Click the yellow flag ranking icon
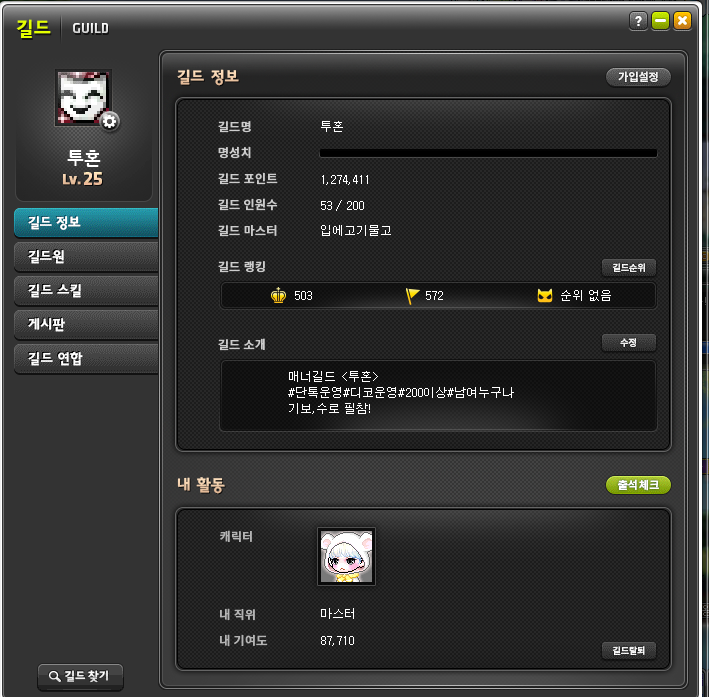Image resolution: width=709 pixels, height=697 pixels. point(412,296)
